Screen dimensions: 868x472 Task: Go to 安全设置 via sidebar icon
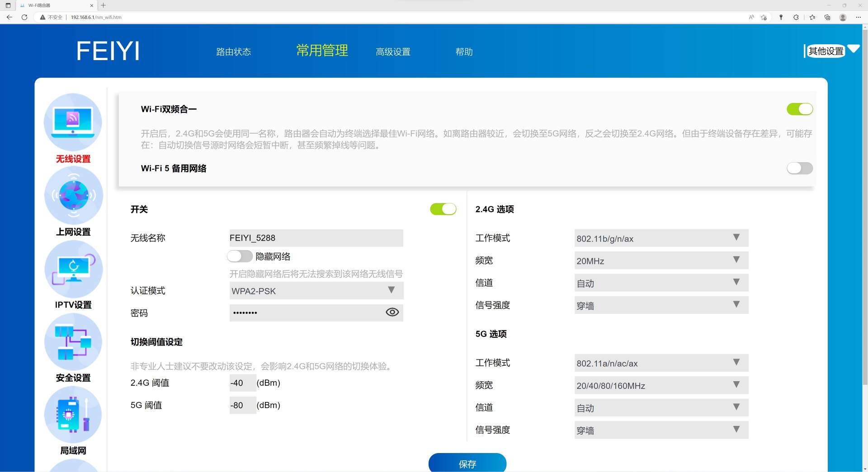(x=73, y=341)
